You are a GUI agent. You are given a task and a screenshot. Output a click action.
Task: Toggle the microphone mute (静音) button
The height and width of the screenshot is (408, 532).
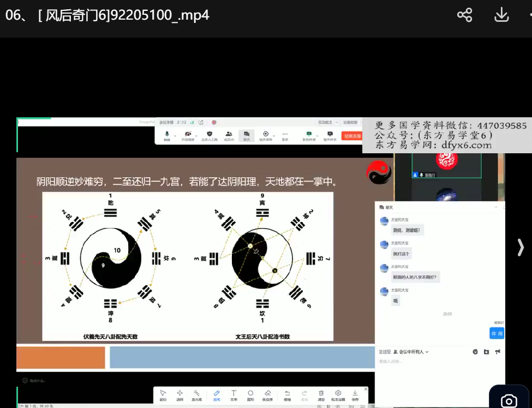coord(167,135)
